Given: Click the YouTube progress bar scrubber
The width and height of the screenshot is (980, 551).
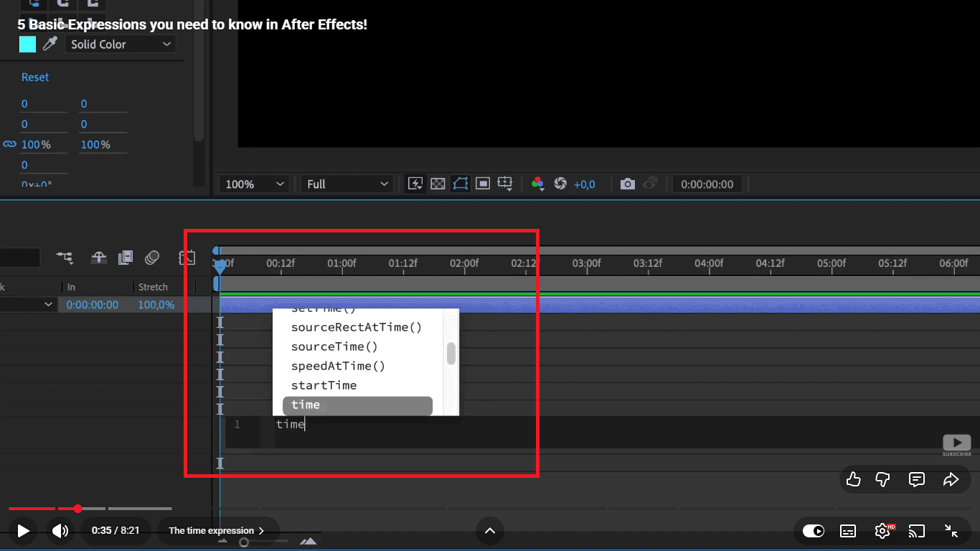Looking at the screenshot, I should point(77,509).
